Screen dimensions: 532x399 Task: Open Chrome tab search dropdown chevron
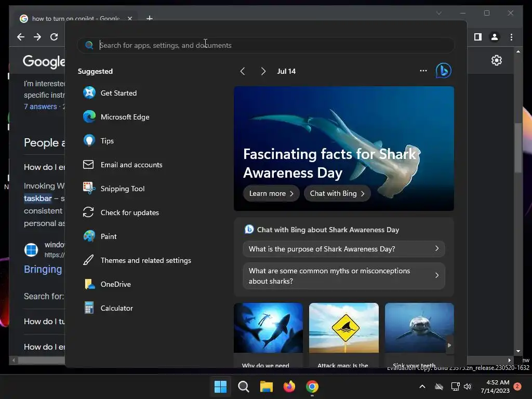click(x=438, y=13)
